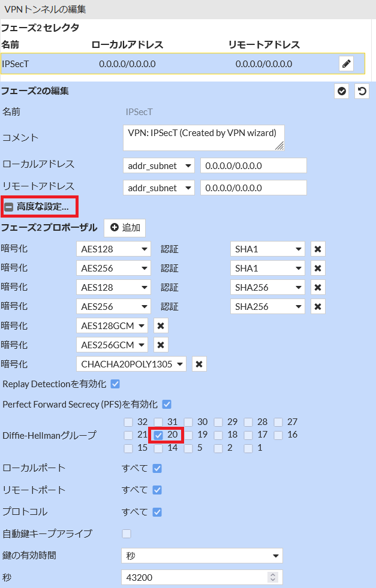Remove the first AES128 SHA1 proposal row
The image size is (376, 588).
click(x=318, y=249)
